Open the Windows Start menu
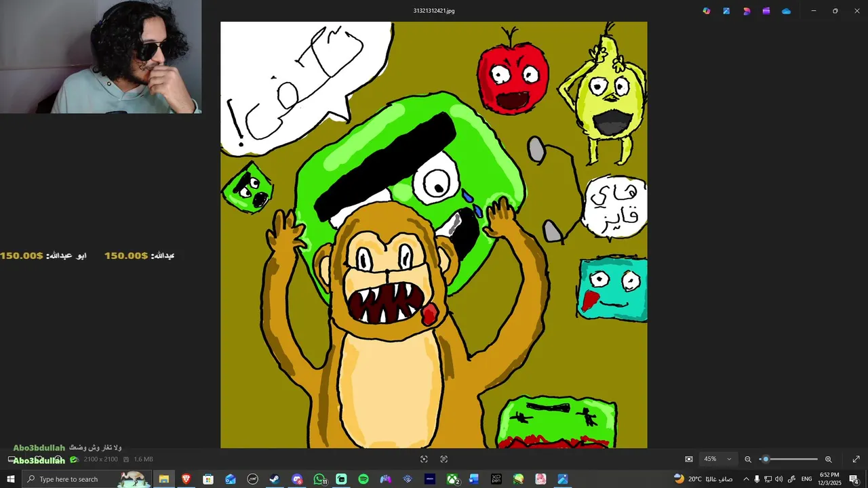Screen dimensions: 868x488 (x=10, y=479)
